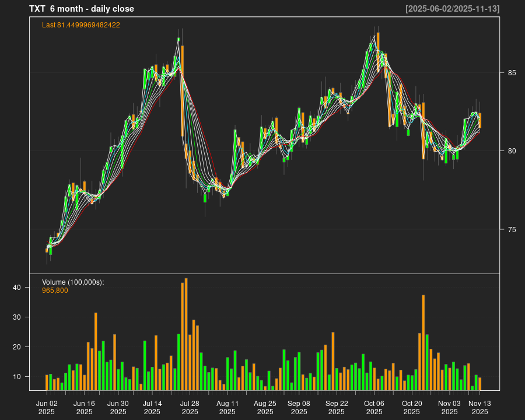This screenshot has height=420, width=525.
Task: Click the 85 price axis label
Action: coord(512,73)
